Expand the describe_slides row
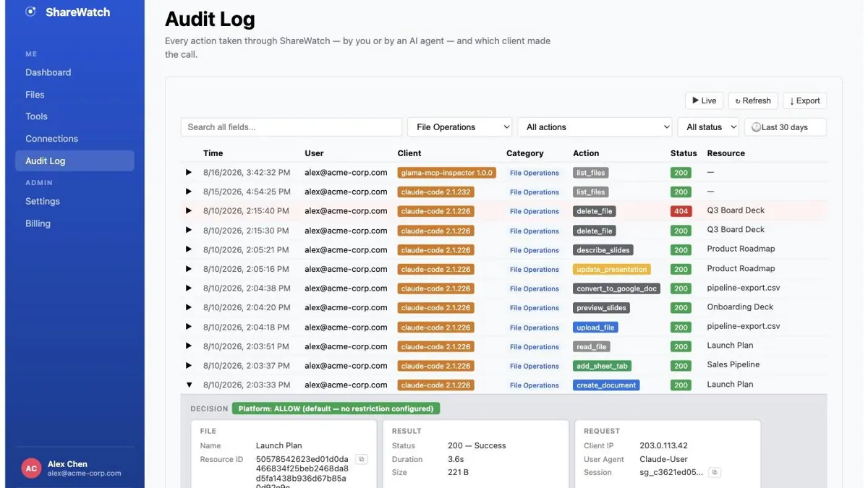The image size is (868, 488). (x=189, y=249)
